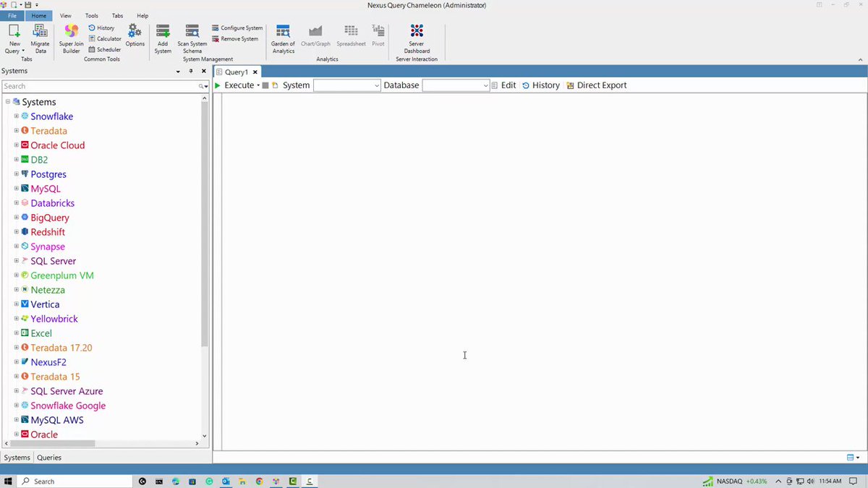868x488 pixels.
Task: Select BigQuery in the systems tree
Action: (x=50, y=218)
